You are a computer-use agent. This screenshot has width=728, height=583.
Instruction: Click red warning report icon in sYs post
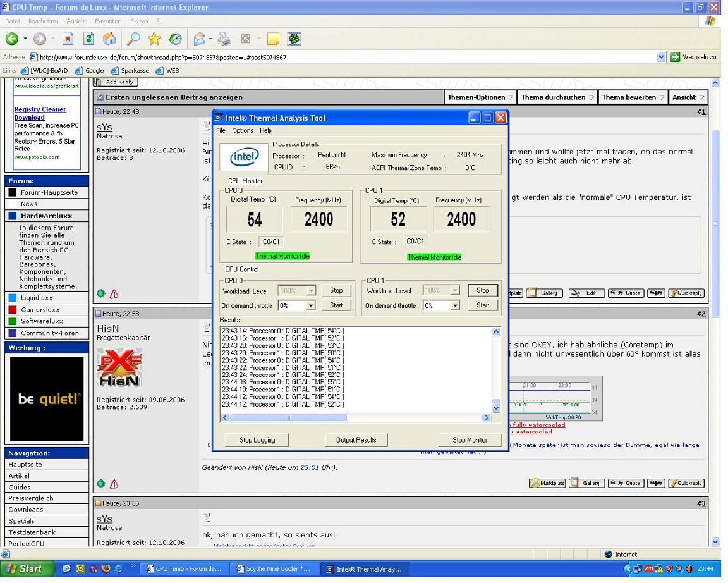(114, 293)
